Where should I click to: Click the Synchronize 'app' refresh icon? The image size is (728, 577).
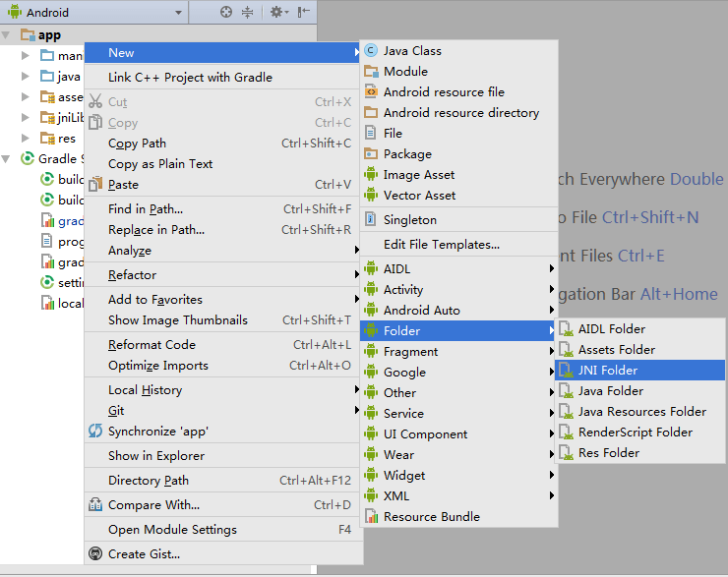click(x=95, y=431)
